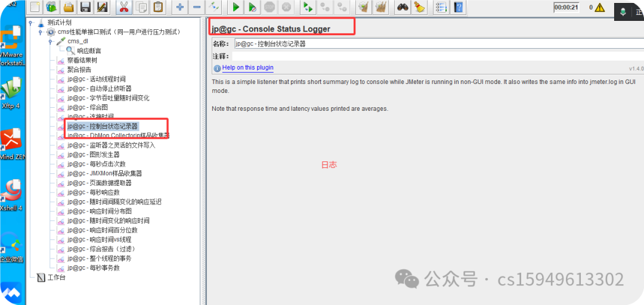
Task: Cut selection with the scissors icon
Action: (x=123, y=7)
